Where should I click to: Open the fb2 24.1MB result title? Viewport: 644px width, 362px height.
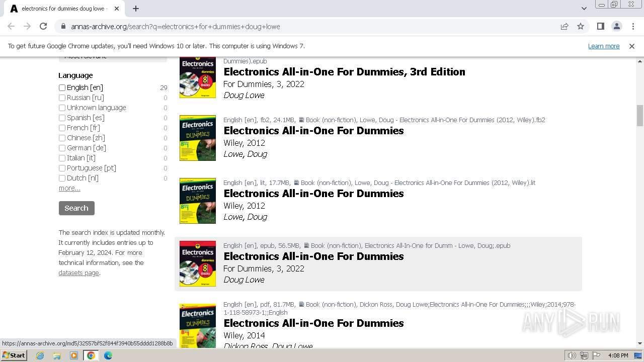tap(313, 131)
